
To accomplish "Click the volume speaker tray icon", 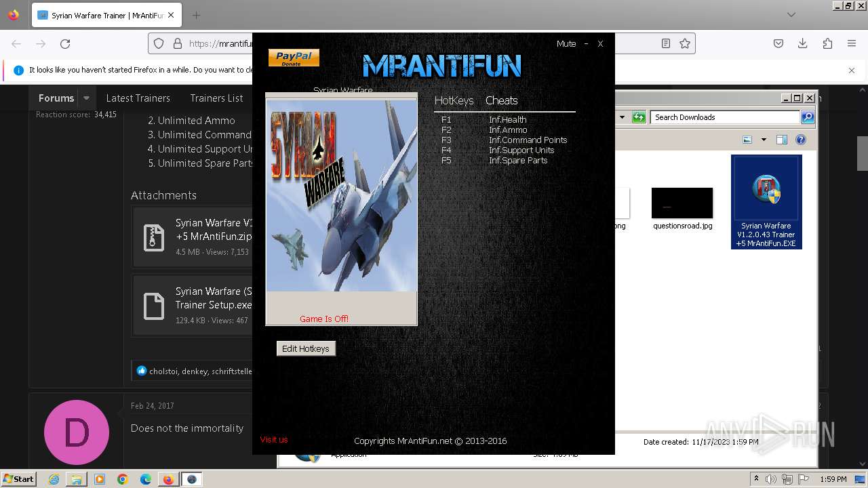I will pyautogui.click(x=772, y=479).
